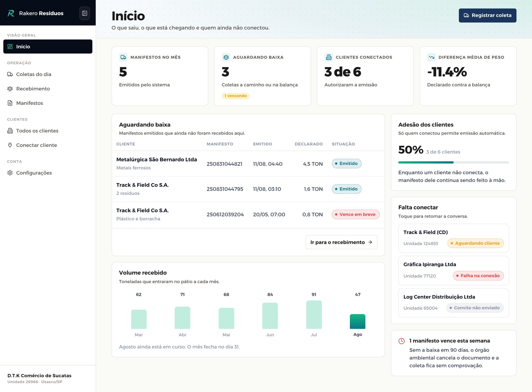
Task: Open Todos os clientes list
Action: tap(48, 131)
